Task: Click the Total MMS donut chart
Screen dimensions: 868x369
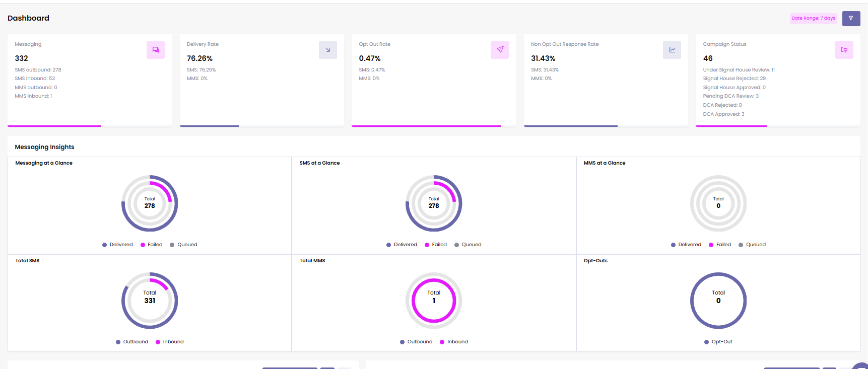Action: [434, 301]
